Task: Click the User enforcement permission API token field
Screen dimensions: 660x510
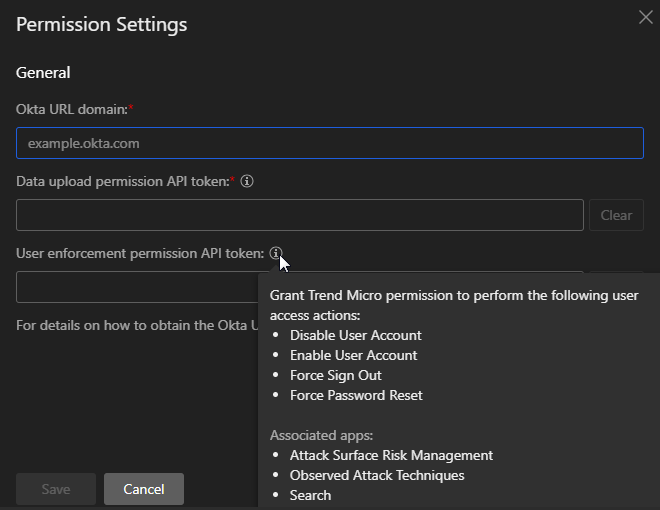Action: tap(135, 287)
